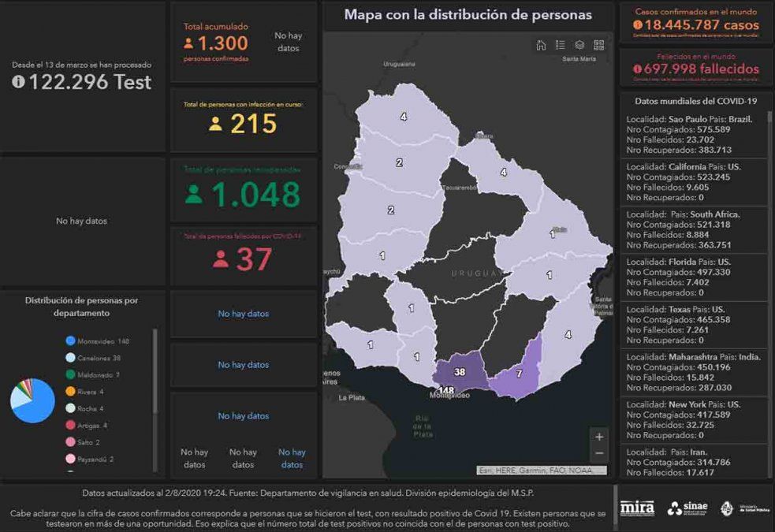Zoom in with the map plus button
Viewport: 775px width, 532px height.
600,437
